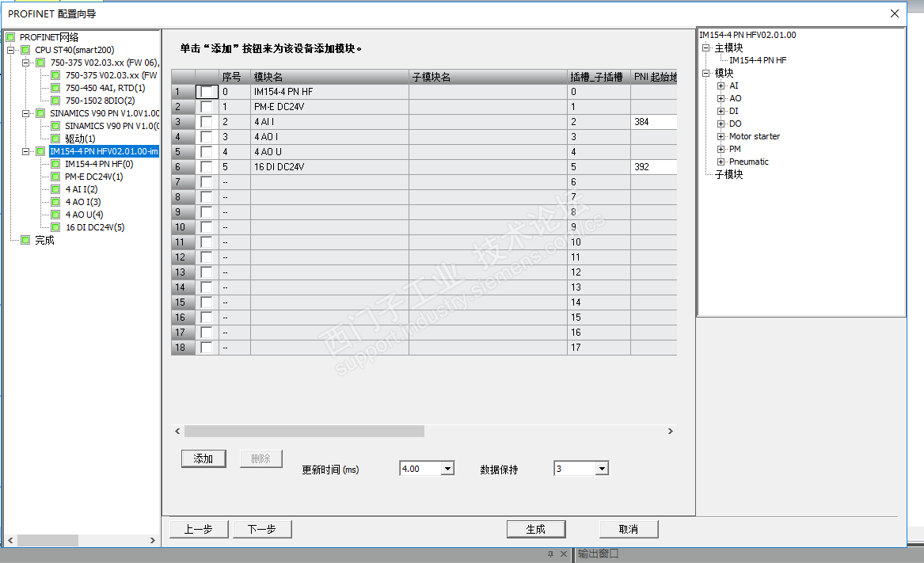The width and height of the screenshot is (924, 563).
Task: Collapse the IM154-4 PN HFV02.01.00 node
Action: pyautogui.click(x=25, y=151)
